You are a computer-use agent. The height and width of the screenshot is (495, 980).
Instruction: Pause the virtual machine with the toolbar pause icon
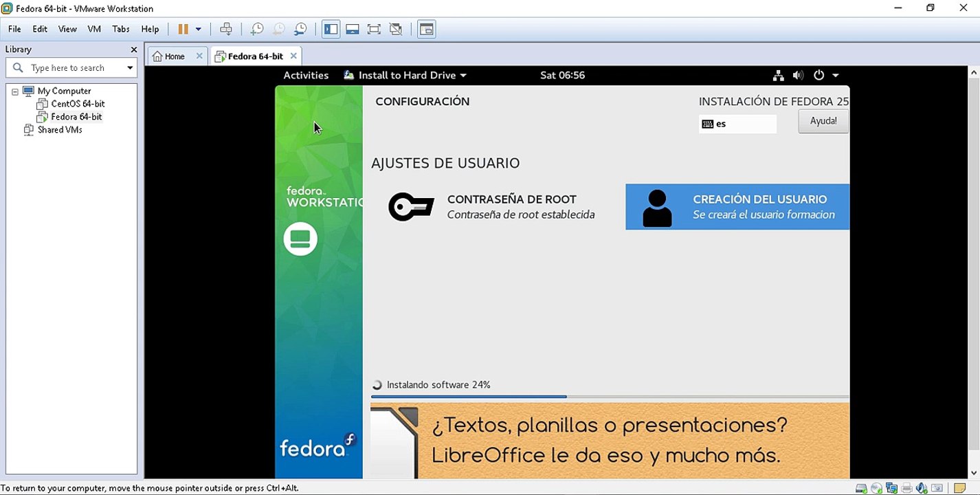pos(183,29)
